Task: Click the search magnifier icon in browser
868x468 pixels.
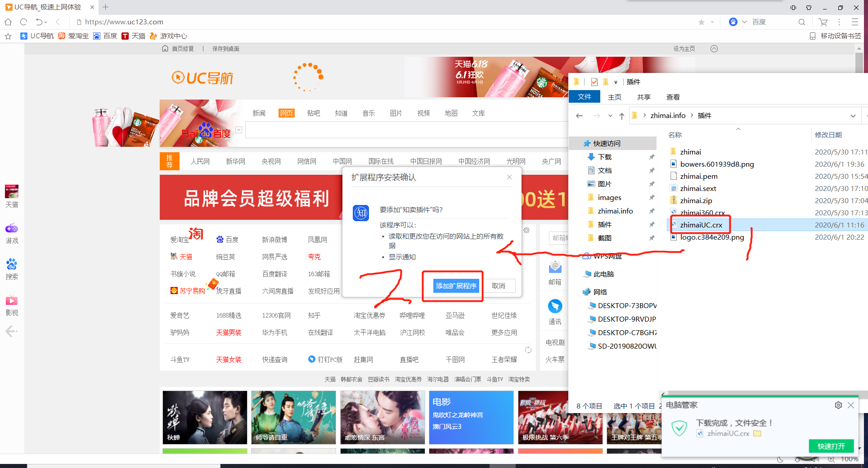Action: coord(801,22)
